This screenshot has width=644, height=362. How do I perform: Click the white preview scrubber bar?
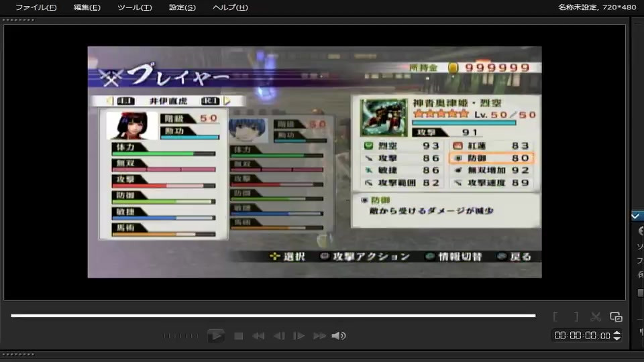tap(273, 316)
